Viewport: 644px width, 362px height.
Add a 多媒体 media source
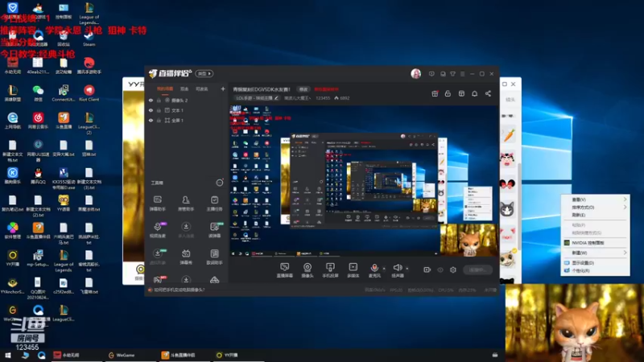pos(353,270)
